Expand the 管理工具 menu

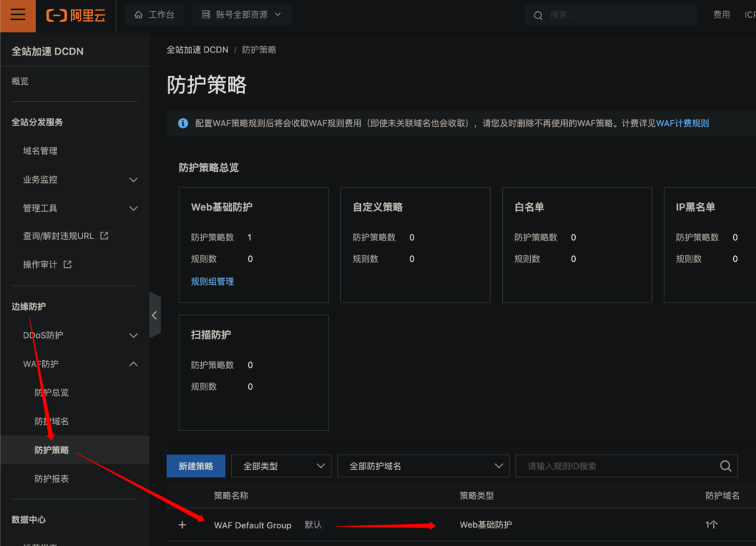pos(134,209)
